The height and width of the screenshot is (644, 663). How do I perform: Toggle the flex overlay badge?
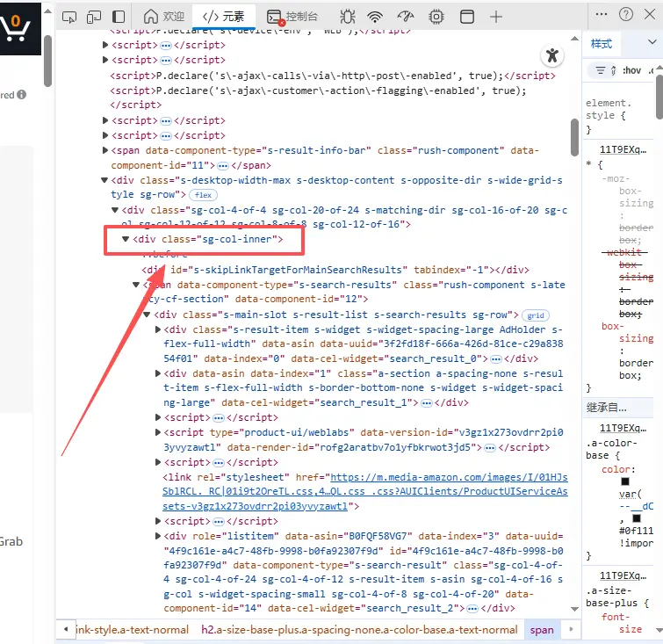tap(204, 195)
